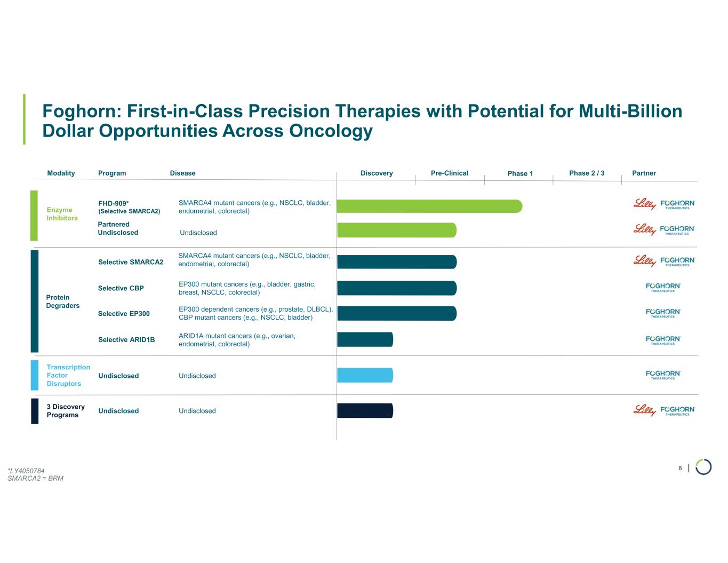Select the Foghorn logo beside Selective EP300
The width and height of the screenshot is (728, 563).
pos(663,313)
